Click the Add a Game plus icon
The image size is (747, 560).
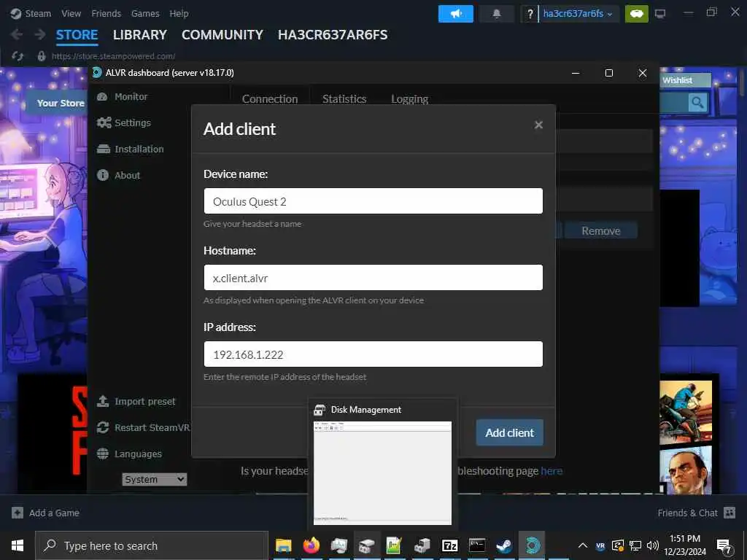(x=18, y=513)
